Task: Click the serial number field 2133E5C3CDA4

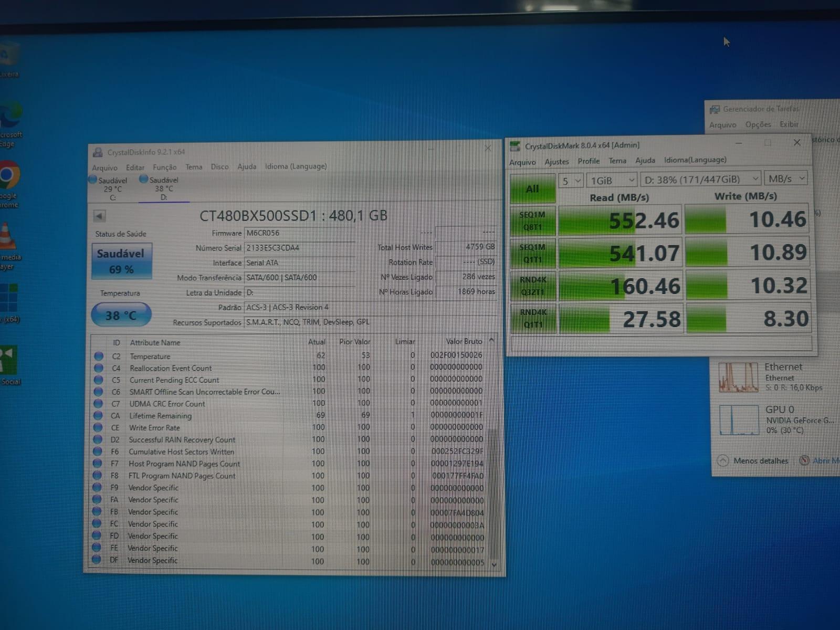Action: pos(299,248)
